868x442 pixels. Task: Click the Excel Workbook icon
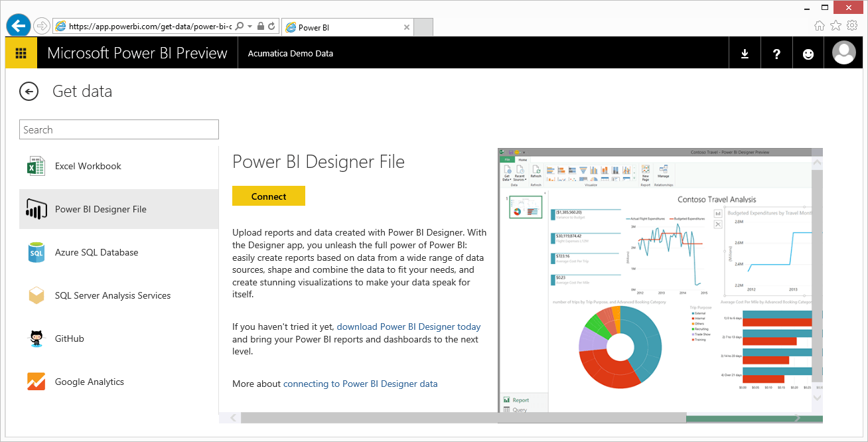point(36,166)
